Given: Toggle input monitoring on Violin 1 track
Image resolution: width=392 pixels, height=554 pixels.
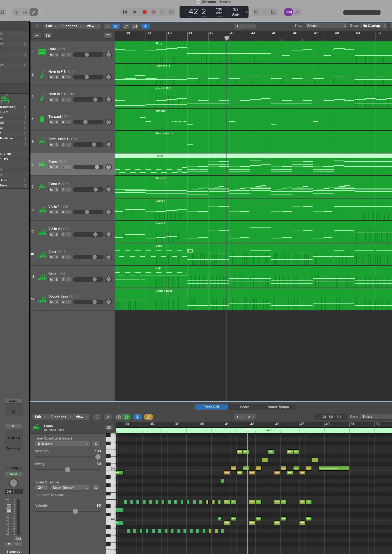Looking at the screenshot, I should [x=69, y=212].
